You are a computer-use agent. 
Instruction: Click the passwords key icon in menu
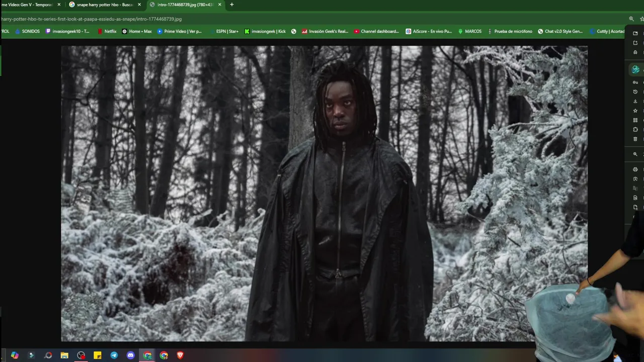pyautogui.click(x=635, y=82)
